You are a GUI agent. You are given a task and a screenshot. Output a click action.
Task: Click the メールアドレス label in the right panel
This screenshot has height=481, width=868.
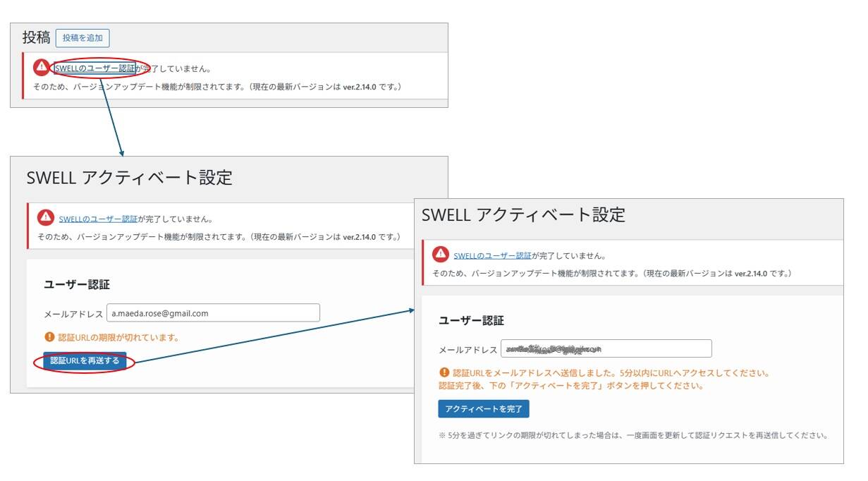tap(468, 350)
